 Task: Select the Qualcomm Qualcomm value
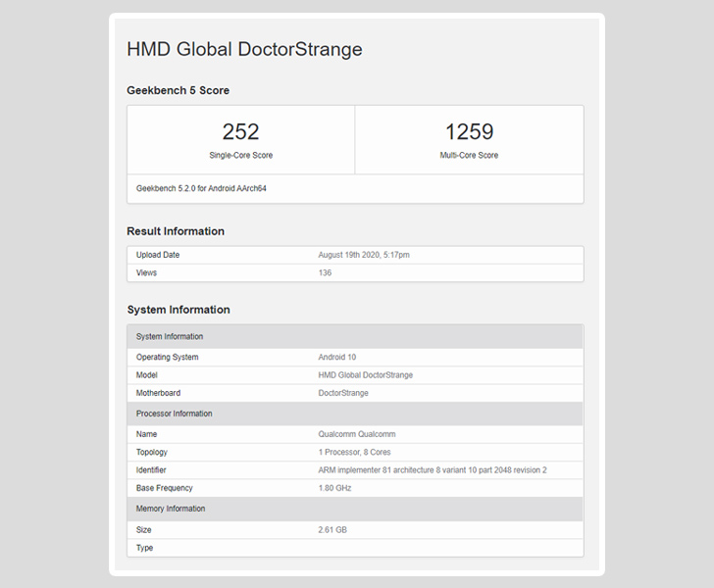pos(357,434)
